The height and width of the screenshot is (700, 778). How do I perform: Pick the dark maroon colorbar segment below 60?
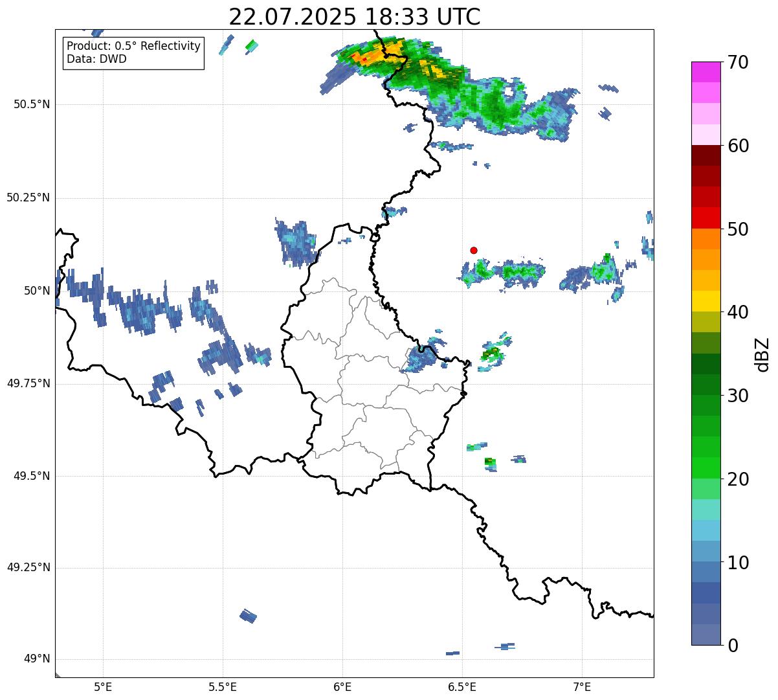pyautogui.click(x=706, y=155)
